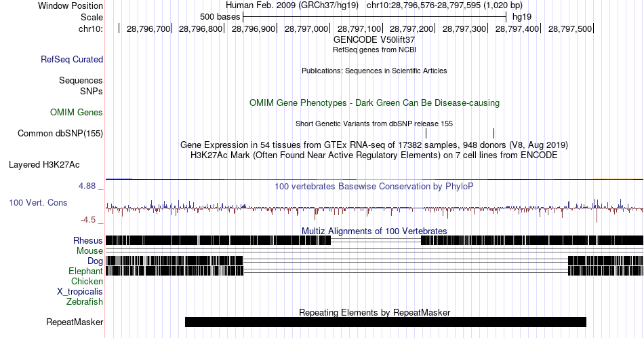The height and width of the screenshot is (338, 644).
Task: Click RefSeq genes from NCBI title
Action: coord(374,50)
